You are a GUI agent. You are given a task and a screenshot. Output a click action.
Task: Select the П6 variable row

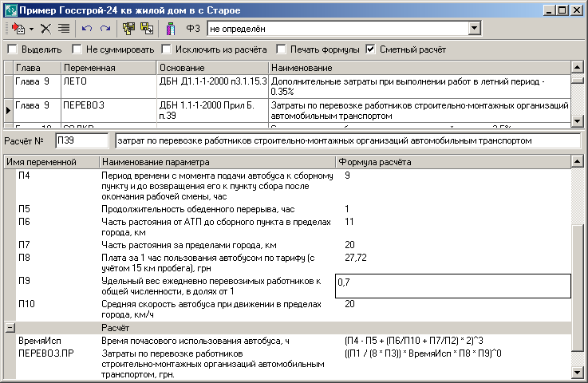[24, 222]
